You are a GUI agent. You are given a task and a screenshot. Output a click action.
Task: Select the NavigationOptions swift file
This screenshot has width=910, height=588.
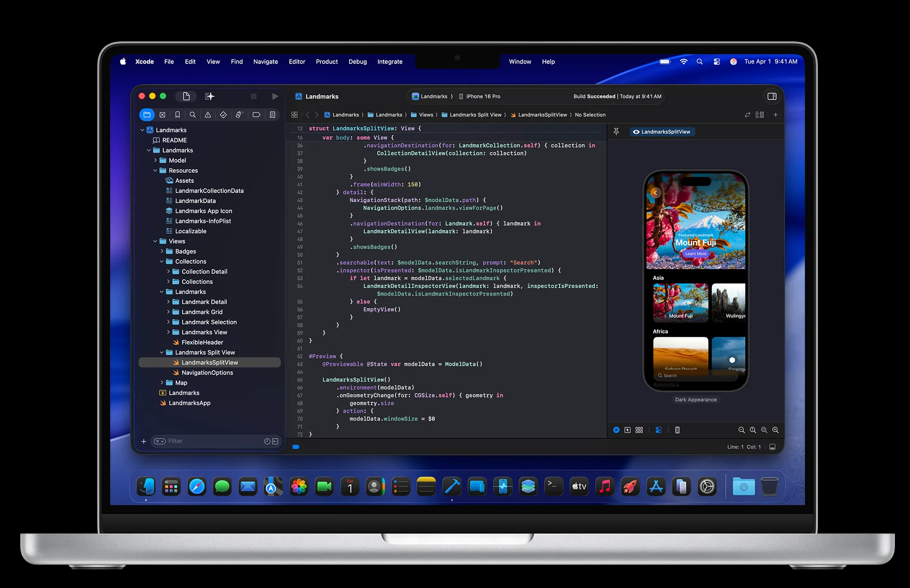pyautogui.click(x=207, y=373)
